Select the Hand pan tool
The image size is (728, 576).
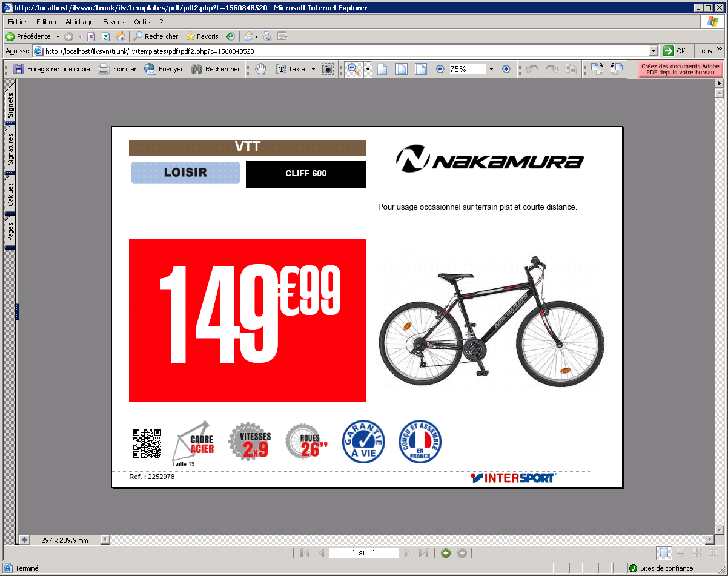pos(260,69)
